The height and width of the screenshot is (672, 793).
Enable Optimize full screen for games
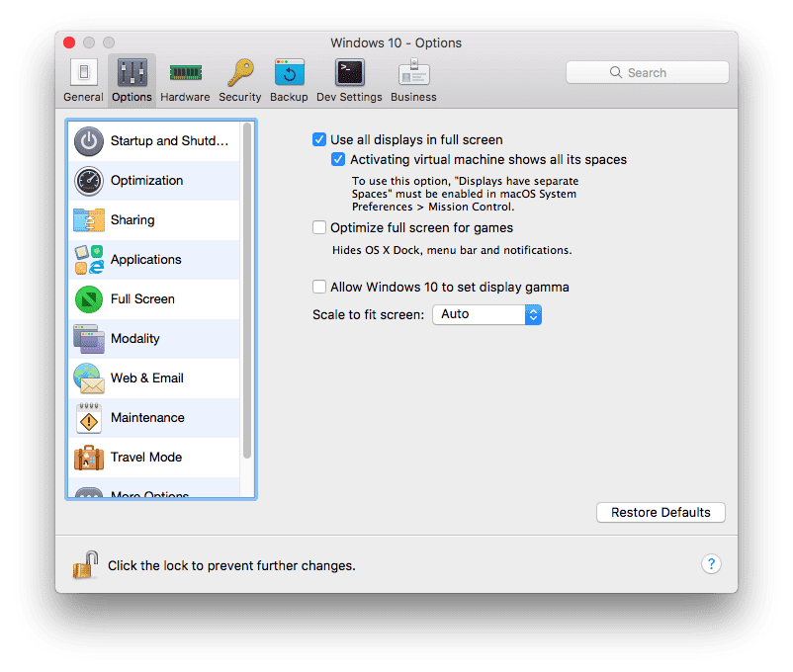click(x=319, y=227)
